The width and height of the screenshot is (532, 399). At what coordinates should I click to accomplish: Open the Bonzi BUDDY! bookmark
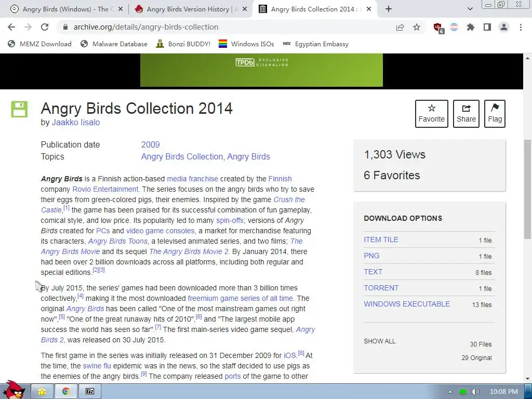click(x=183, y=44)
